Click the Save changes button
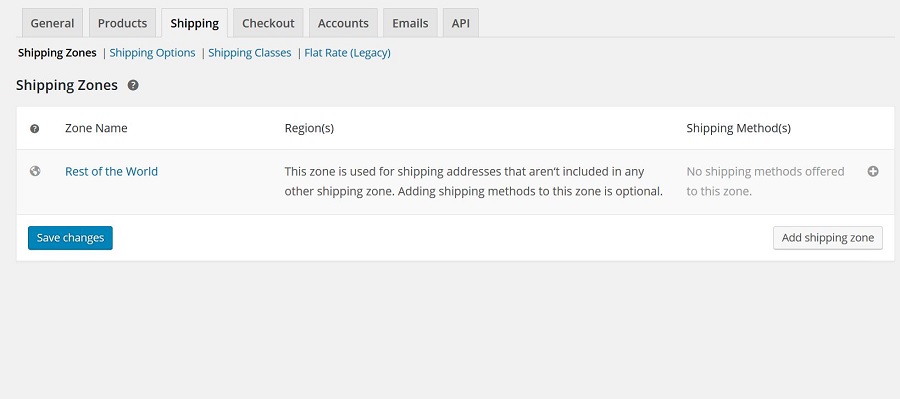900x399 pixels. tap(70, 238)
